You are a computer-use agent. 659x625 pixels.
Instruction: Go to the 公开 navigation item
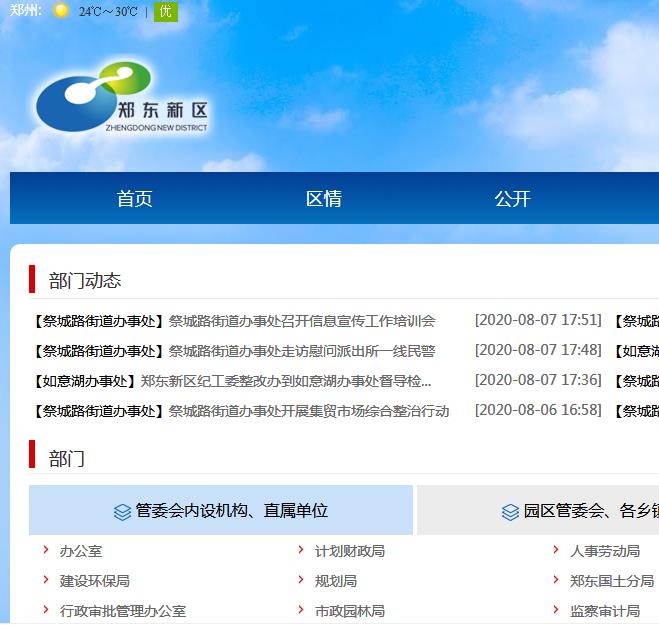pos(512,199)
